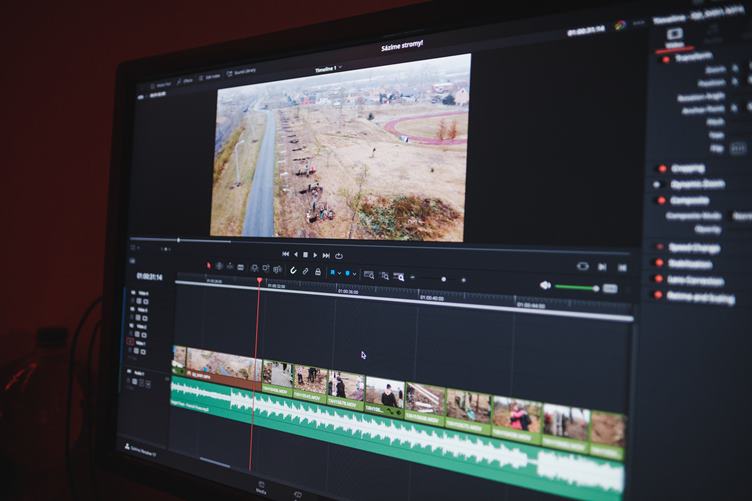Click the Detail Zoom icon
The height and width of the screenshot is (501, 752).
tap(384, 276)
